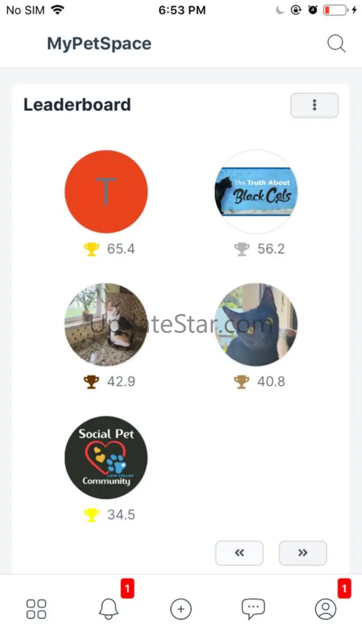Go to previous leaderboard page
Image resolution: width=362 pixels, height=644 pixels.
[x=239, y=553]
